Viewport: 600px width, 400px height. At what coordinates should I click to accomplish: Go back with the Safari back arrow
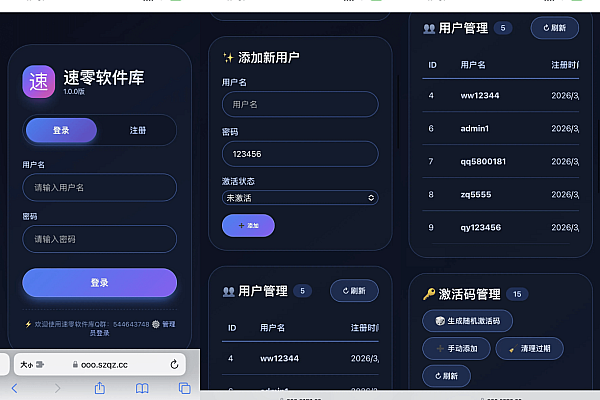15,388
